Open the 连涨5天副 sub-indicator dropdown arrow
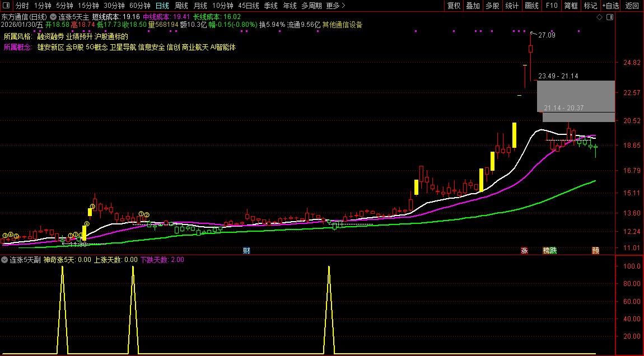 4,260
